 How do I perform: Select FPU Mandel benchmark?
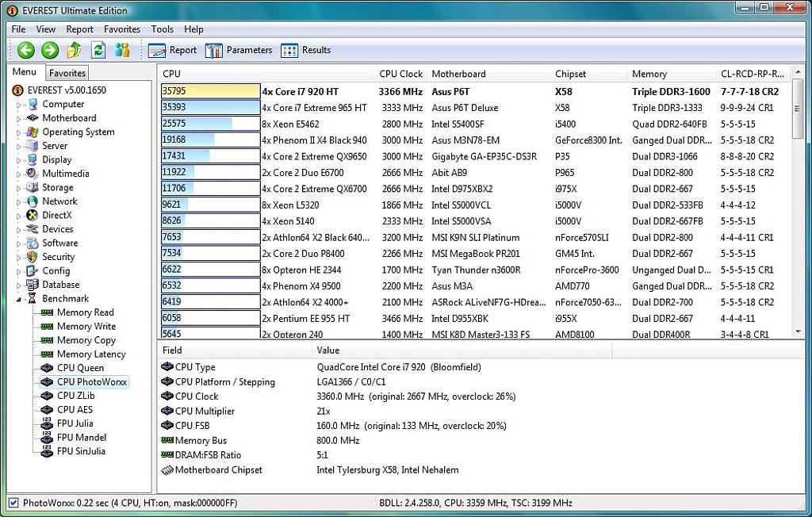click(x=82, y=438)
